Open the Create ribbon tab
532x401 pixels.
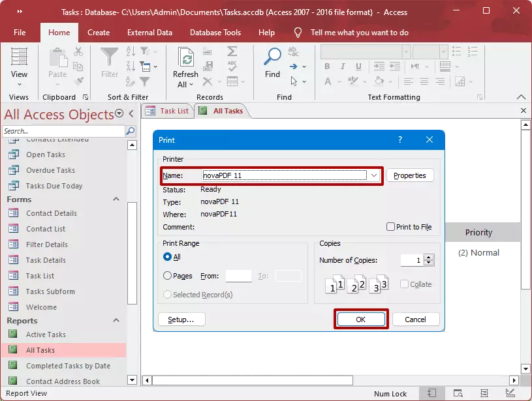(99, 33)
